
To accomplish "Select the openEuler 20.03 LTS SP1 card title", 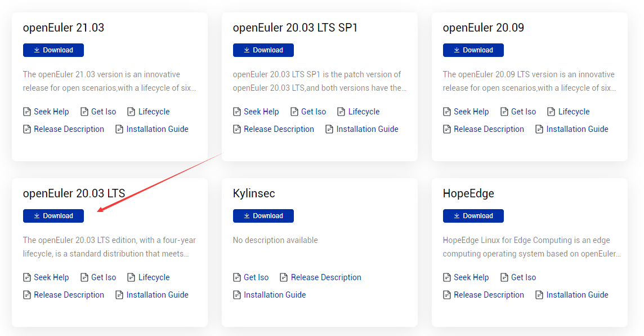I will tap(295, 28).
